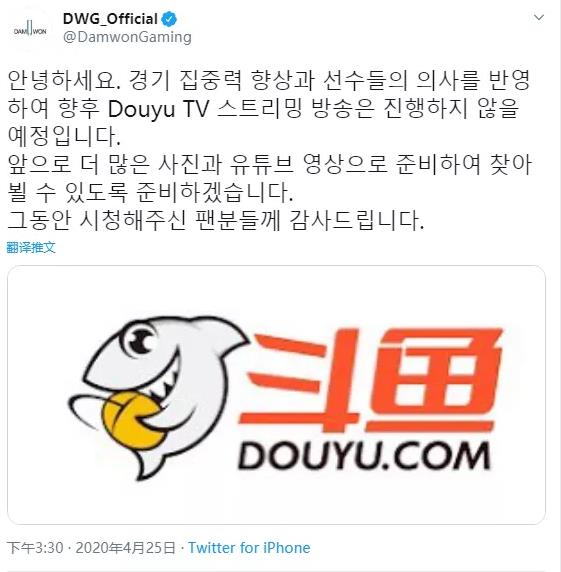Viewport: 561px width, 572px height.
Task: Open the DWG_Official display name
Action: [x=110, y=19]
